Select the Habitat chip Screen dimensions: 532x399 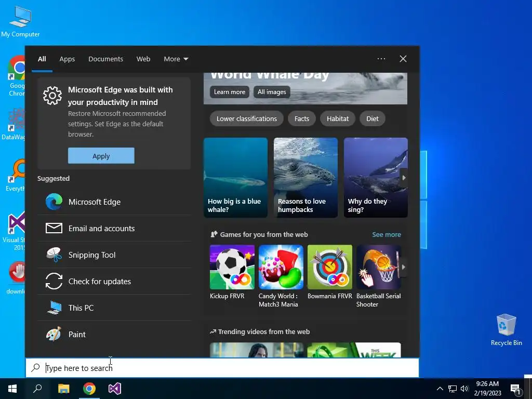(x=338, y=119)
